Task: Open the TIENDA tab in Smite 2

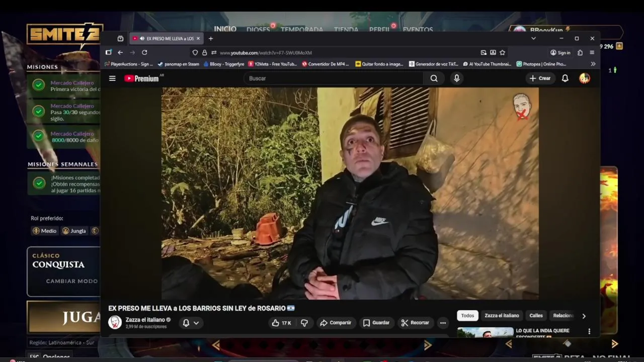Action: 346,30
